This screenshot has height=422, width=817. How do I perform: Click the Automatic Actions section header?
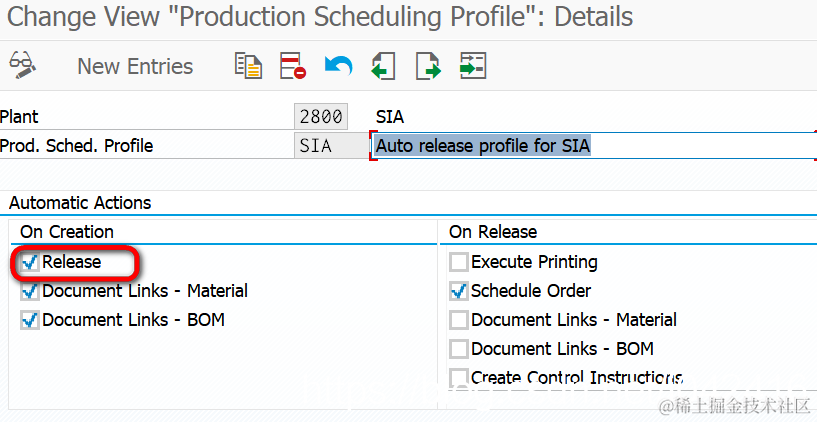point(80,203)
